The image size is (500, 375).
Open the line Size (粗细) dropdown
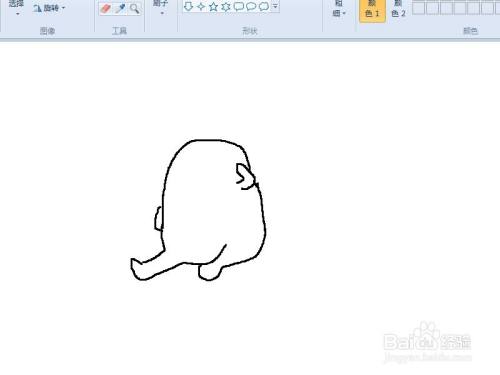click(x=339, y=9)
